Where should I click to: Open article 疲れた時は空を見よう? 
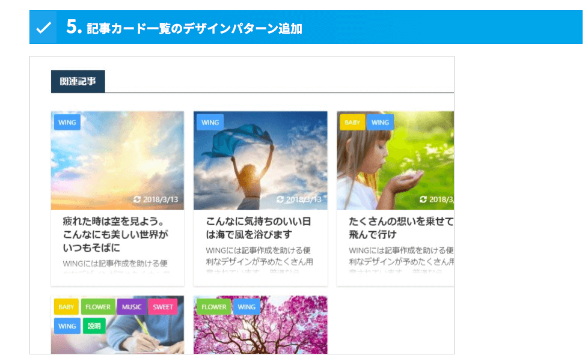point(115,234)
